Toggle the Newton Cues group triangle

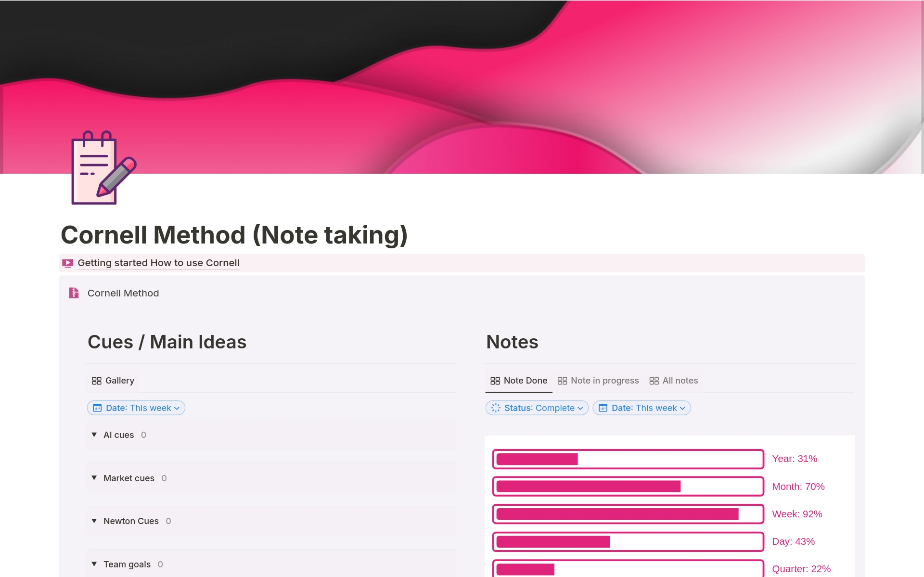click(x=94, y=521)
